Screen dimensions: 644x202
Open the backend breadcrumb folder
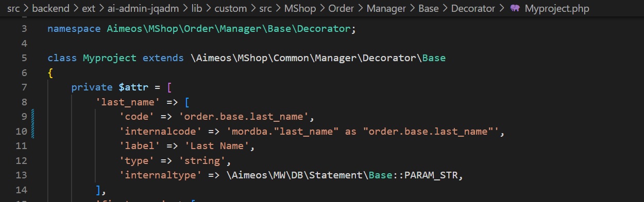pos(50,9)
